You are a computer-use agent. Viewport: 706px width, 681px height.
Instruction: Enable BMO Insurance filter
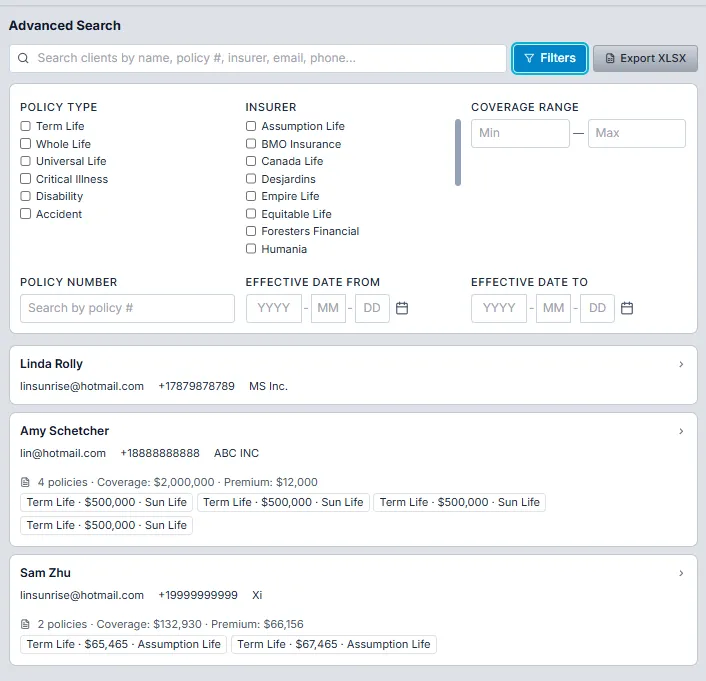coord(251,144)
